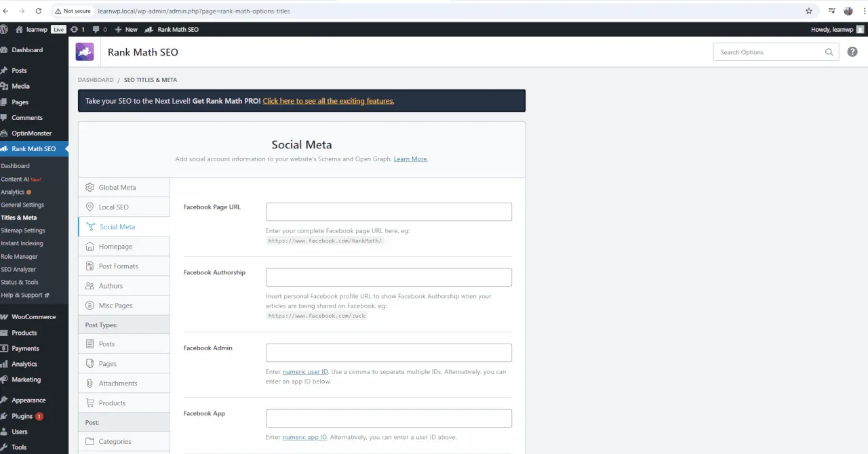This screenshot has width=868, height=454.
Task: Click the WordPress logo in admin bar
Action: coord(5,30)
